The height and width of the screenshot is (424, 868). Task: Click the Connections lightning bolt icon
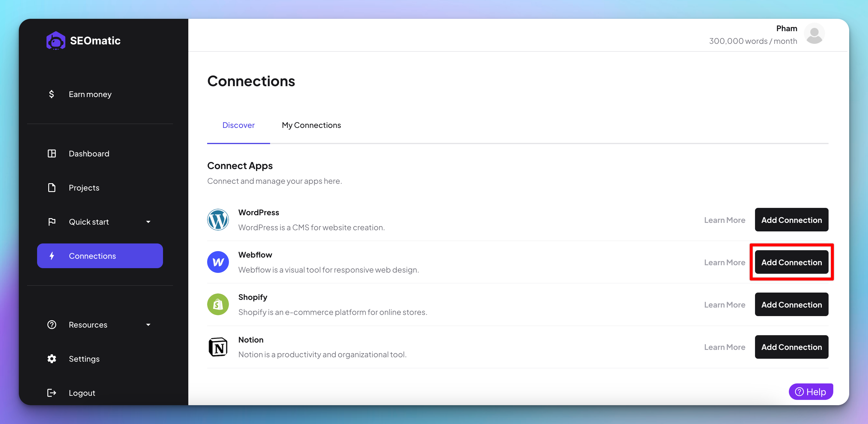click(51, 256)
